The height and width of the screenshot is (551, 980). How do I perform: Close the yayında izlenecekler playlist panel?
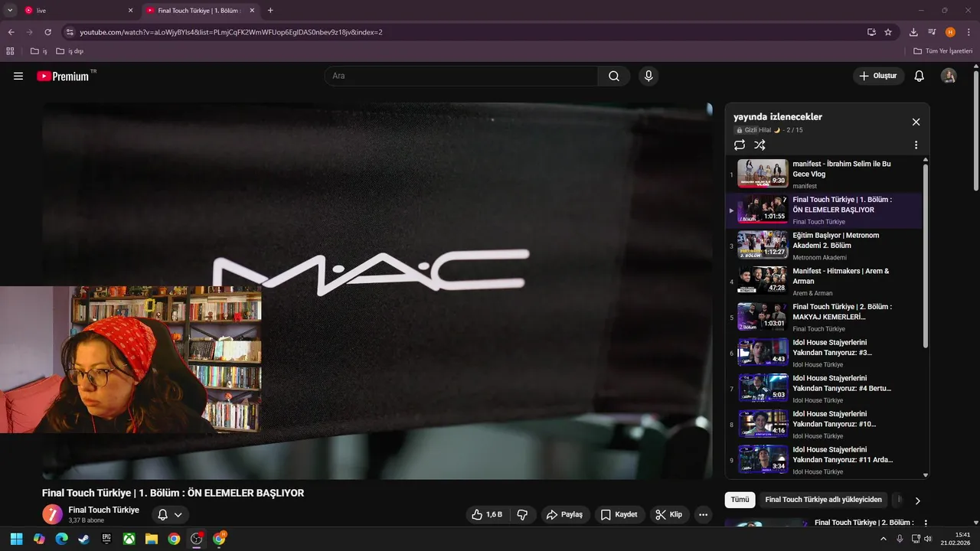click(916, 122)
